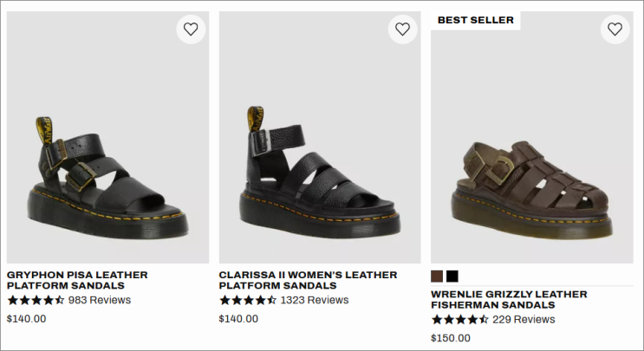Viewport: 644px width, 351px height.
Task: Add Clarissa II sandals to wishlist heart
Action: coord(402,29)
